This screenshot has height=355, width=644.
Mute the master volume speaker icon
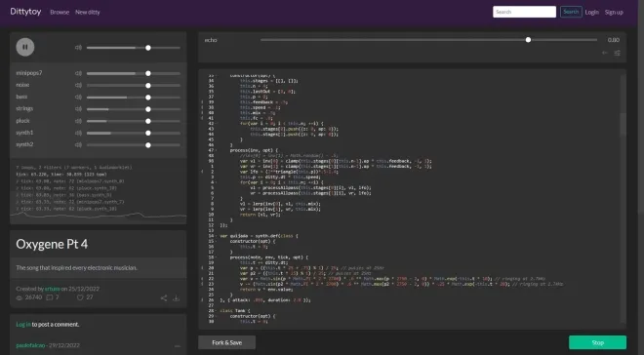78,48
